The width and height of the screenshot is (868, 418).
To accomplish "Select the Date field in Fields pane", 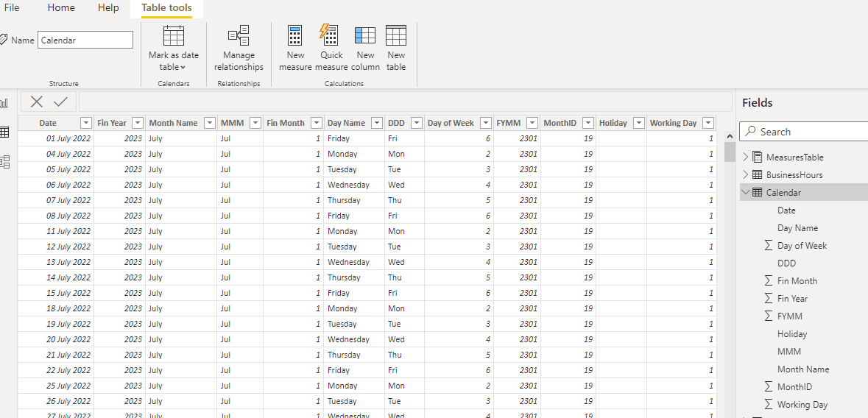I will [x=786, y=210].
